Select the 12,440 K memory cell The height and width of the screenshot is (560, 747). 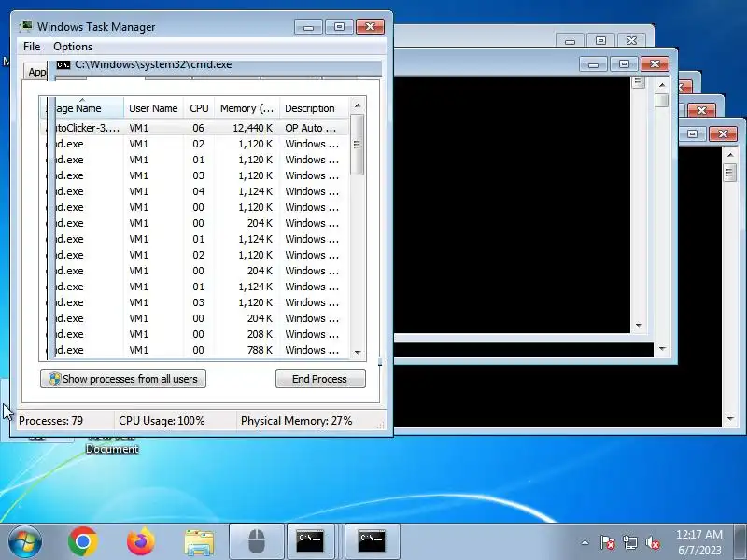point(252,128)
